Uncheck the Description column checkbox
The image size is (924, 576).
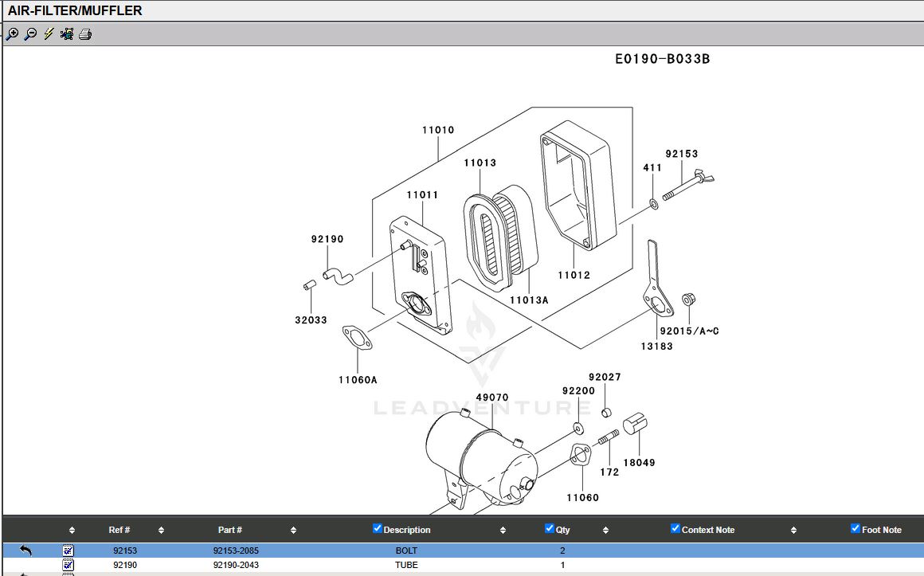tap(378, 529)
